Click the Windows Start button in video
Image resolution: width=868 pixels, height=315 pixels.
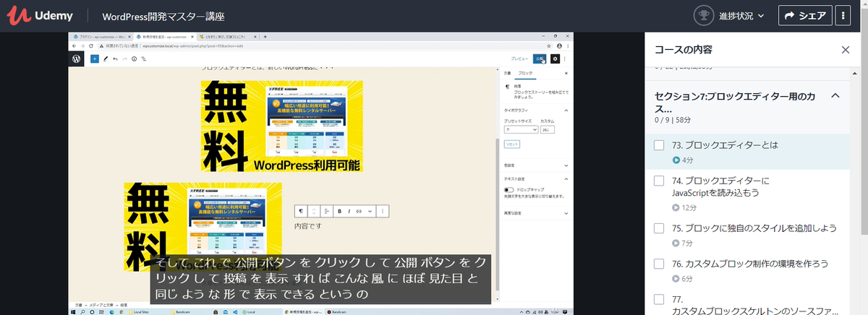click(x=74, y=311)
